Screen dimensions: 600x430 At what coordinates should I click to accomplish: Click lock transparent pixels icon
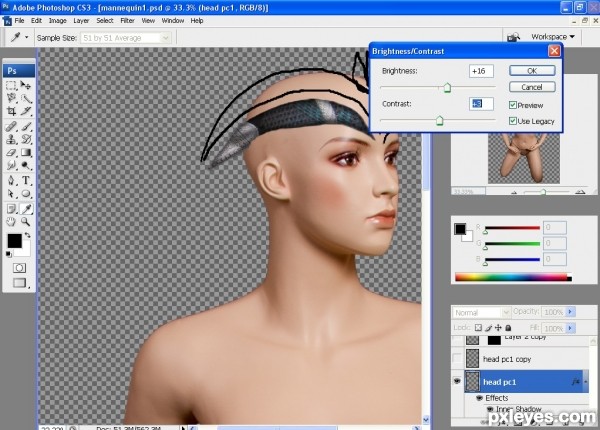pos(478,327)
